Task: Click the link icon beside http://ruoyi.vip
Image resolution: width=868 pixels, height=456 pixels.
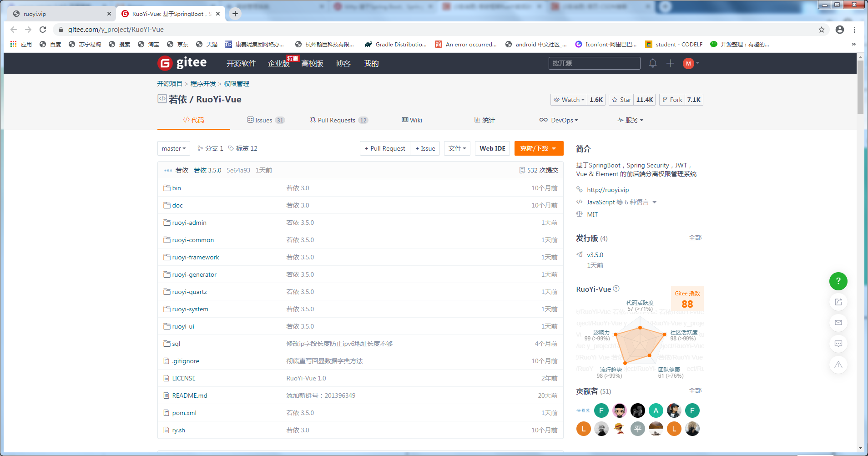Action: (580, 189)
